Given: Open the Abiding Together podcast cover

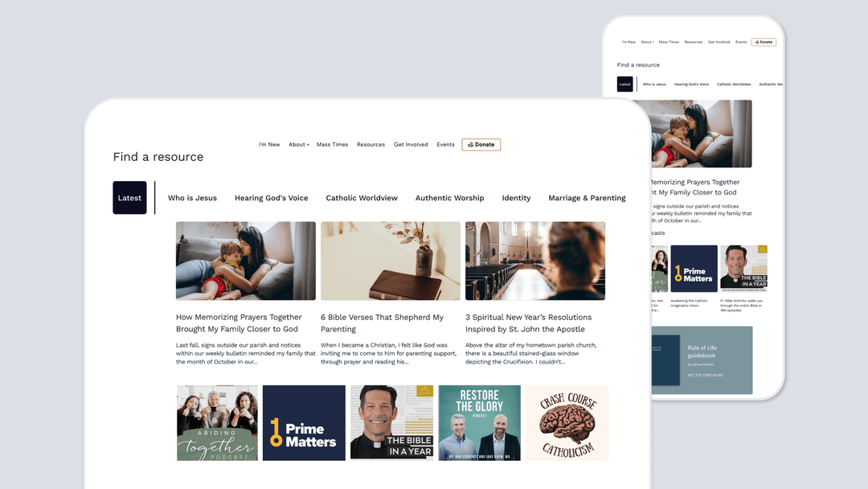Looking at the screenshot, I should click(x=217, y=423).
